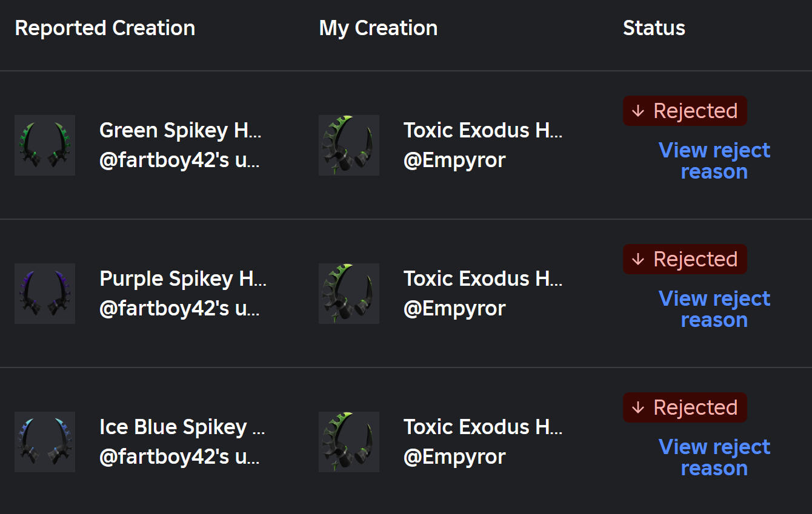
Task: Open the Ice Blue Spikey horns thumbnail
Action: (x=45, y=442)
